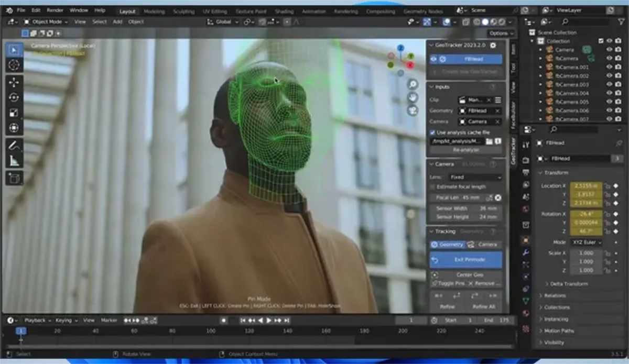Hide fbCamera.004 in viewport

tap(610, 93)
